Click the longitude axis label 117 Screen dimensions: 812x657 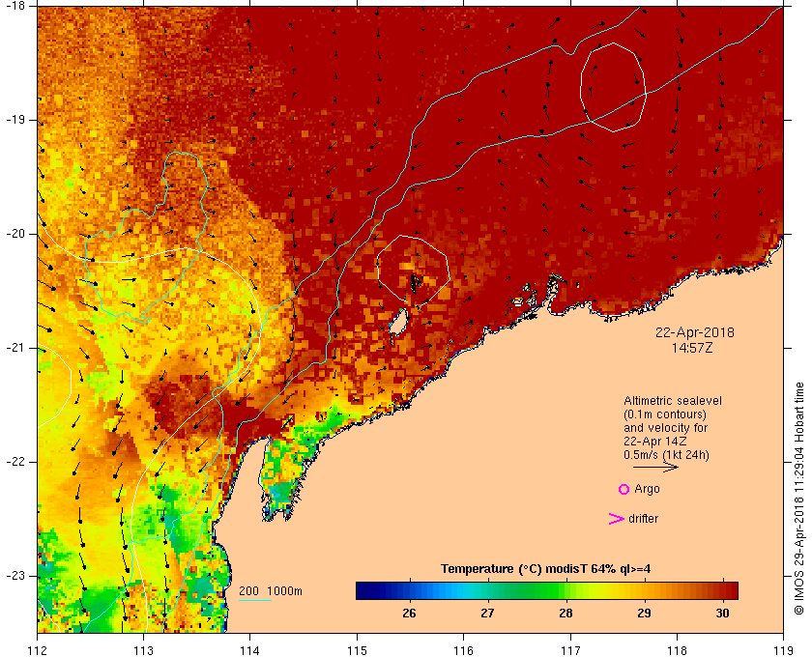coord(570,649)
